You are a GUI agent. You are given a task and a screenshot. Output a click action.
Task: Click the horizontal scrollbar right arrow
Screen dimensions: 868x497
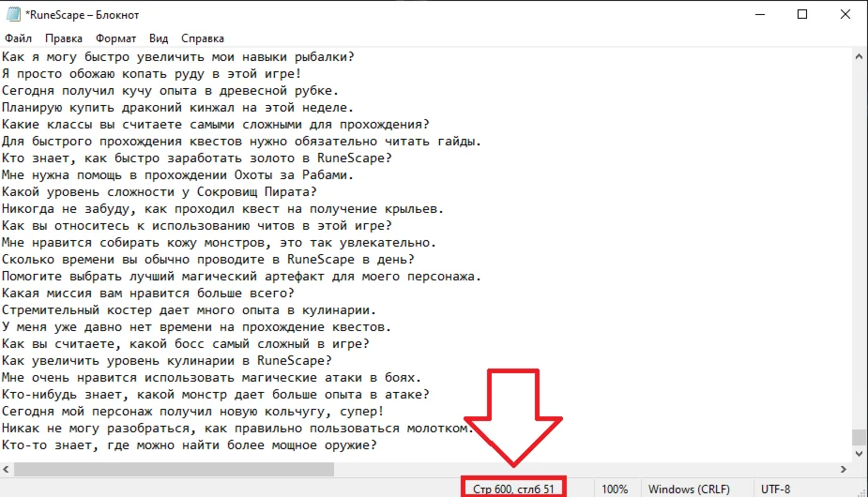[x=843, y=469]
